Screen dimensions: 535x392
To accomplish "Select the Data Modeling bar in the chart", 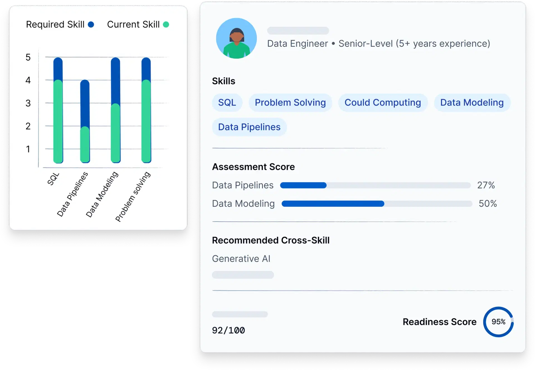I will pyautogui.click(x=115, y=110).
